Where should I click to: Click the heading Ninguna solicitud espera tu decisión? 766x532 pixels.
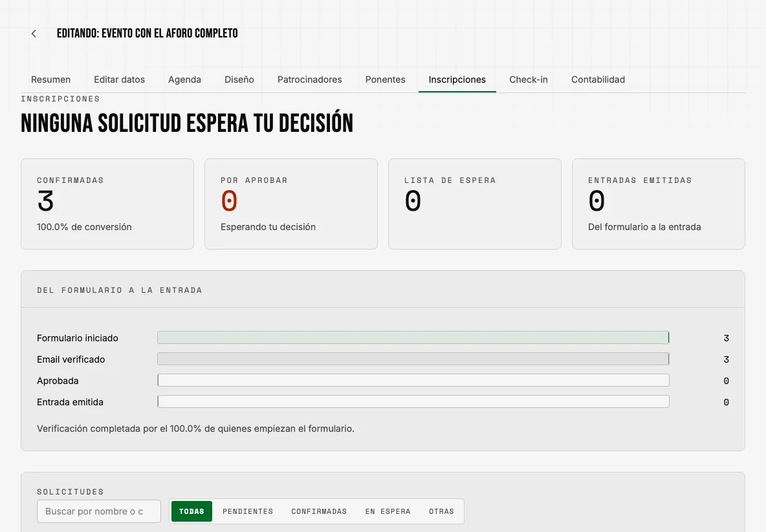tap(186, 123)
